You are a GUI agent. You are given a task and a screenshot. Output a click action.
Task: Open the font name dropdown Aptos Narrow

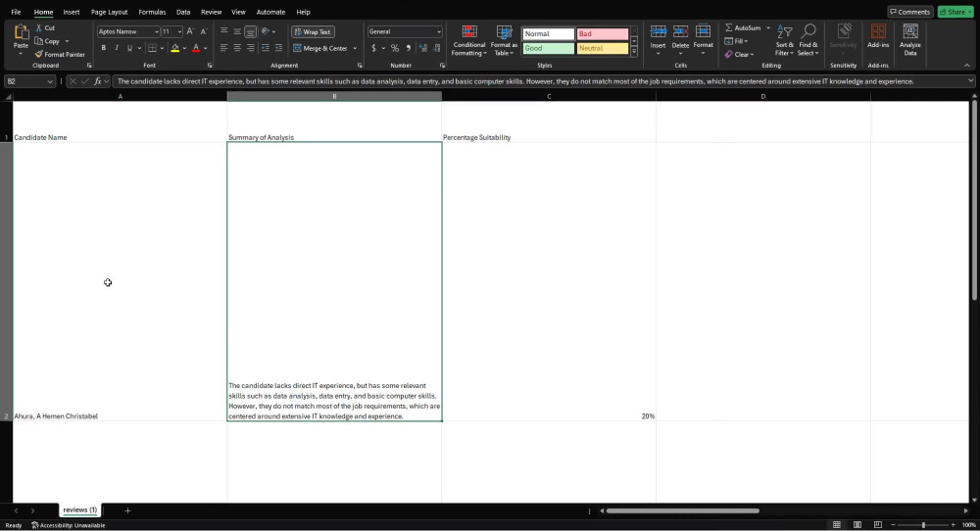tap(156, 31)
